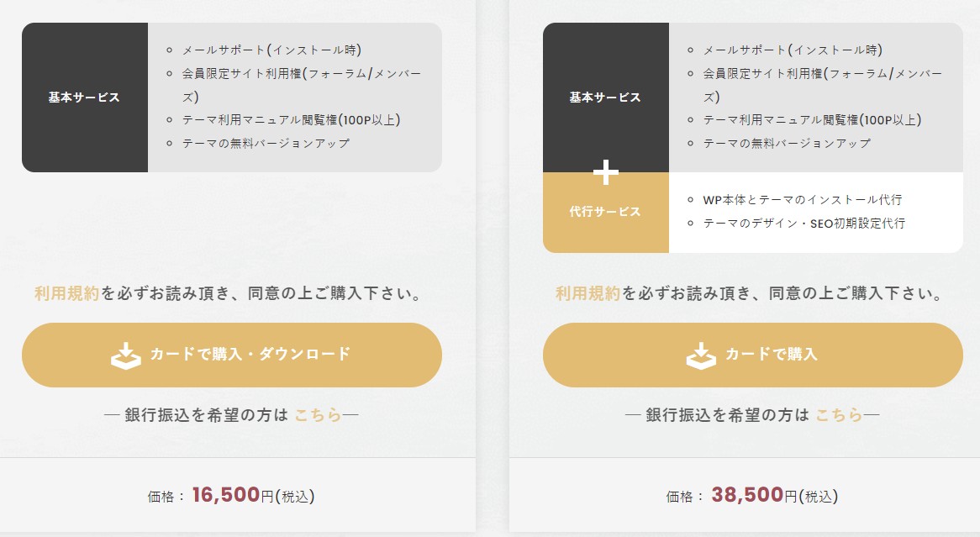This screenshot has height=537, width=980.
Task: Click the download icon in the left purchase button
Action: [x=127, y=355]
